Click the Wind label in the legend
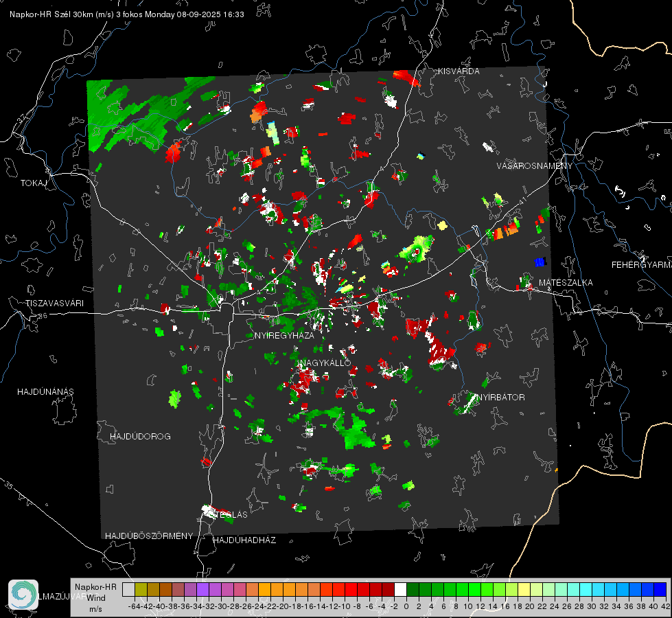This screenshot has height=618, width=672. pyautogui.click(x=95, y=597)
